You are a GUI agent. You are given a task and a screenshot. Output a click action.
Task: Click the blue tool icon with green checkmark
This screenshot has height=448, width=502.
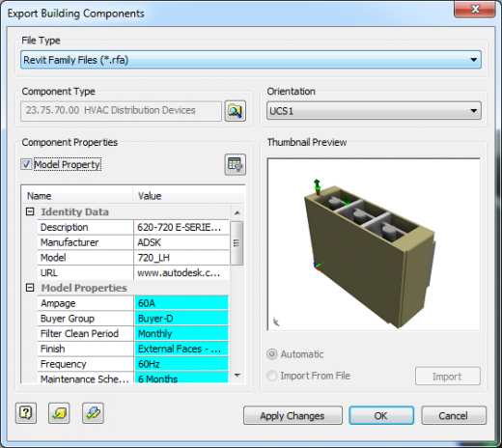coord(93,413)
